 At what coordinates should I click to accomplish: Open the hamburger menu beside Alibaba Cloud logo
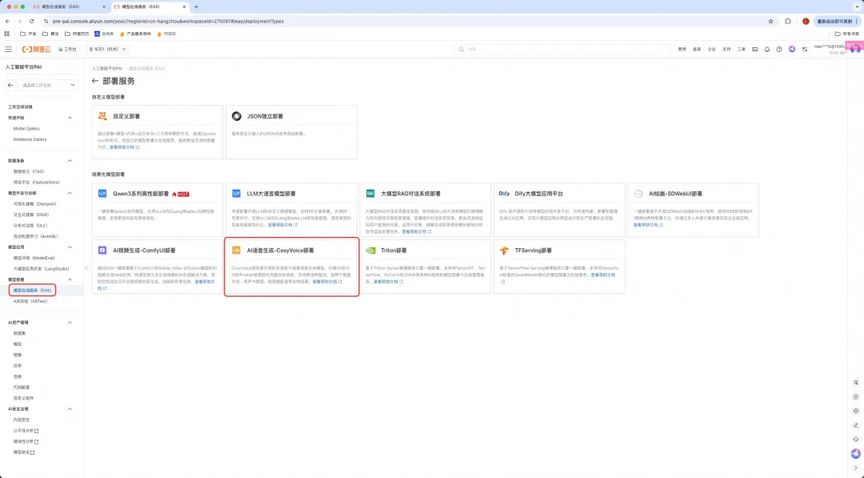[x=9, y=49]
